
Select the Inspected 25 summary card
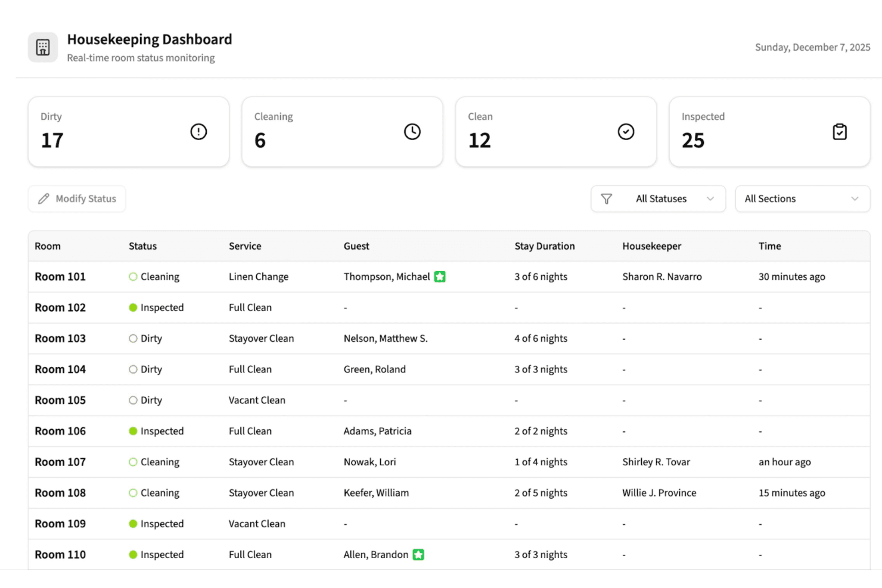click(769, 132)
